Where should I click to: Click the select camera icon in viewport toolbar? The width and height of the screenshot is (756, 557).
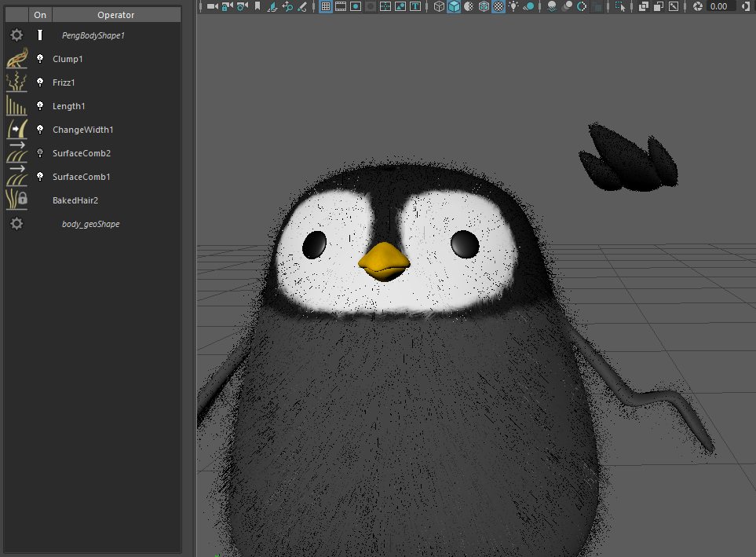point(212,6)
